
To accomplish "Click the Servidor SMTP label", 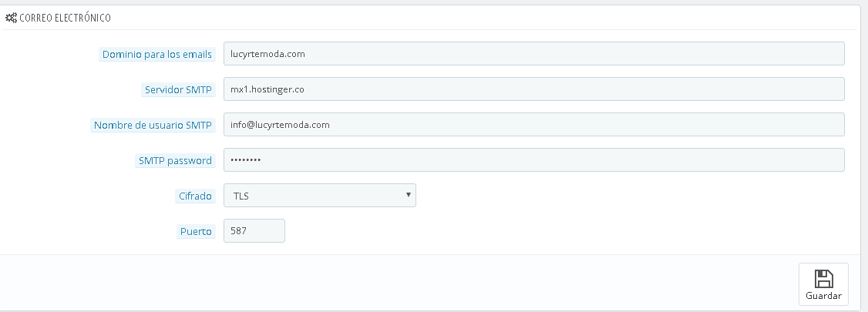I will click(x=177, y=90).
